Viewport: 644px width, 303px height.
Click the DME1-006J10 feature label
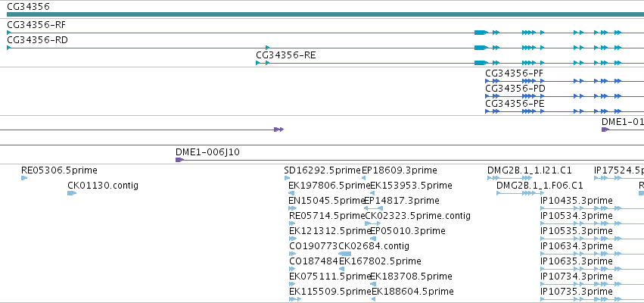pyautogui.click(x=207, y=152)
